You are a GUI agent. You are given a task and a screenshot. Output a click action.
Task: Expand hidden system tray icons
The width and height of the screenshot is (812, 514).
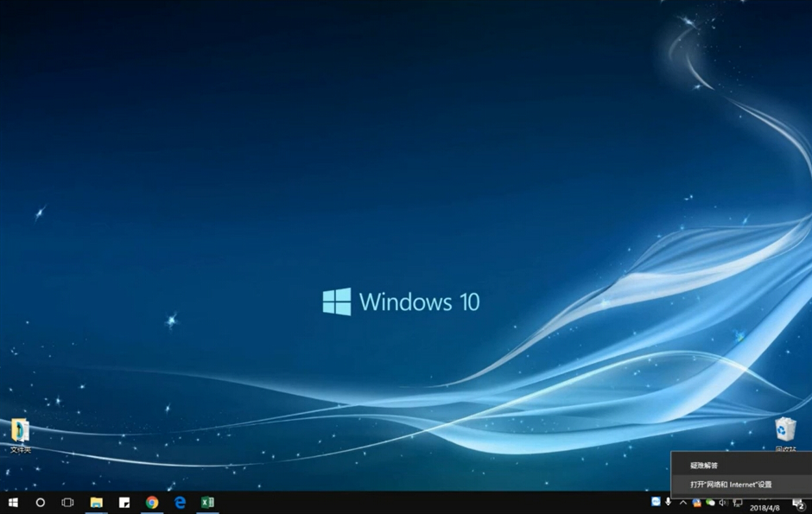click(683, 502)
